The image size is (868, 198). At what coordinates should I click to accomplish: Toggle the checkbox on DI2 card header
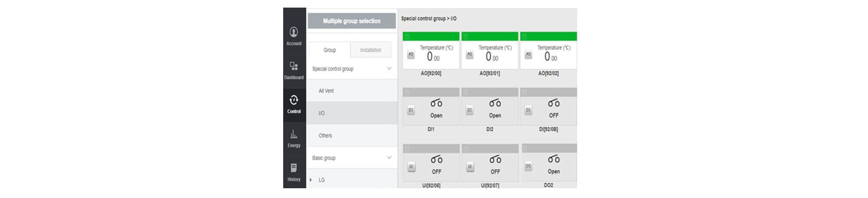tap(465, 93)
